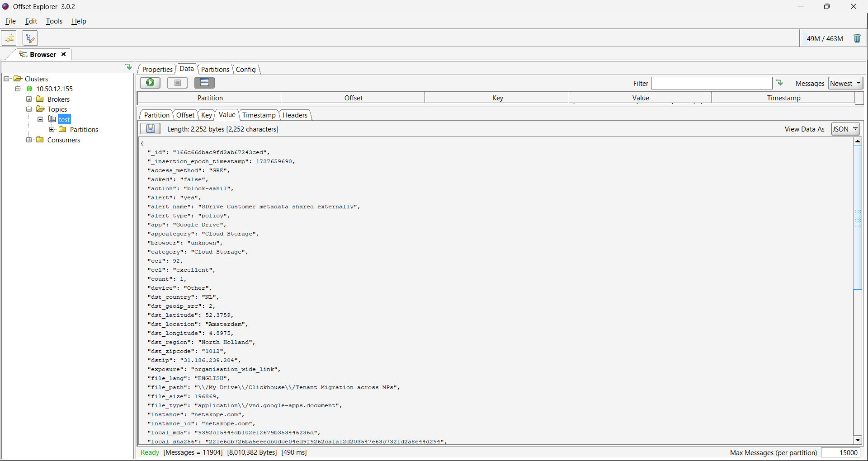
Task: Sort by the Partition column header
Action: click(210, 98)
